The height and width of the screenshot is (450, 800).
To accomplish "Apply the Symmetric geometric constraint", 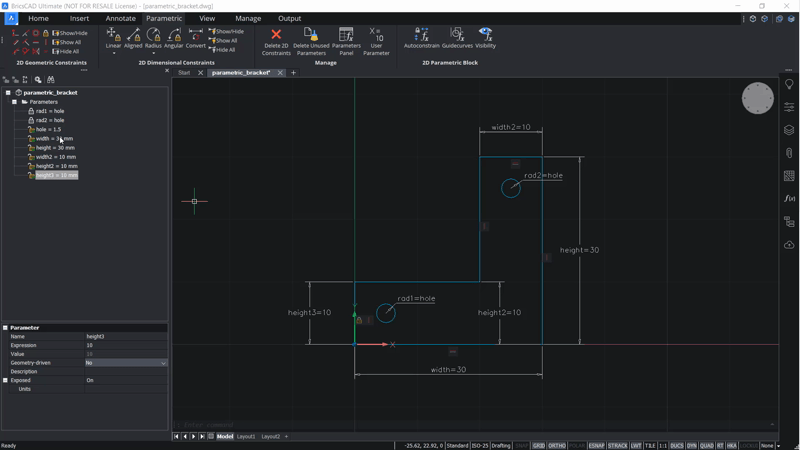I will (x=36, y=52).
